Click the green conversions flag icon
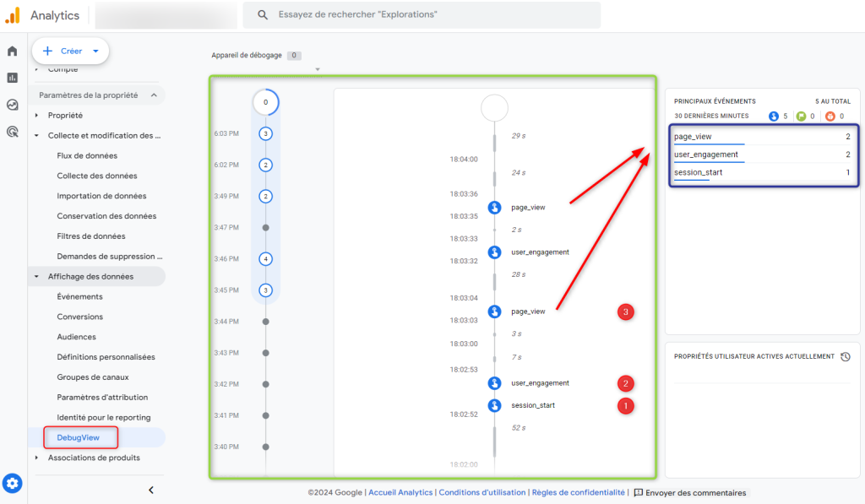Viewport: 865px width, 504px height. point(801,116)
